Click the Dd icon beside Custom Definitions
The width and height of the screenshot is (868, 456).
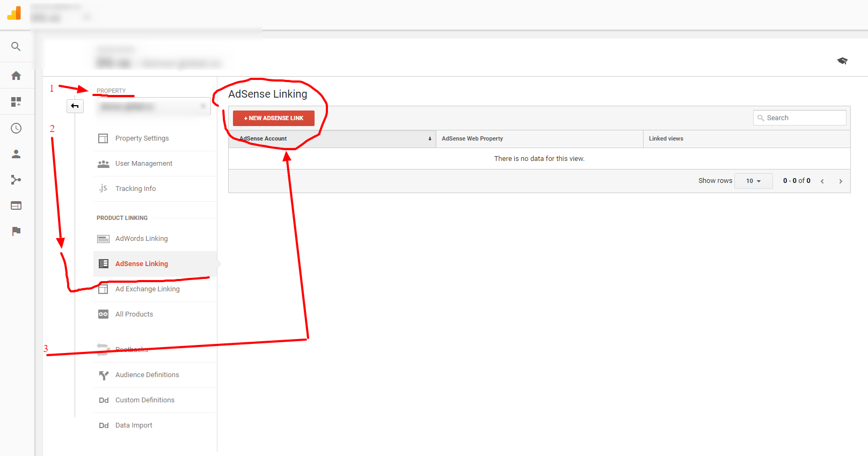104,400
